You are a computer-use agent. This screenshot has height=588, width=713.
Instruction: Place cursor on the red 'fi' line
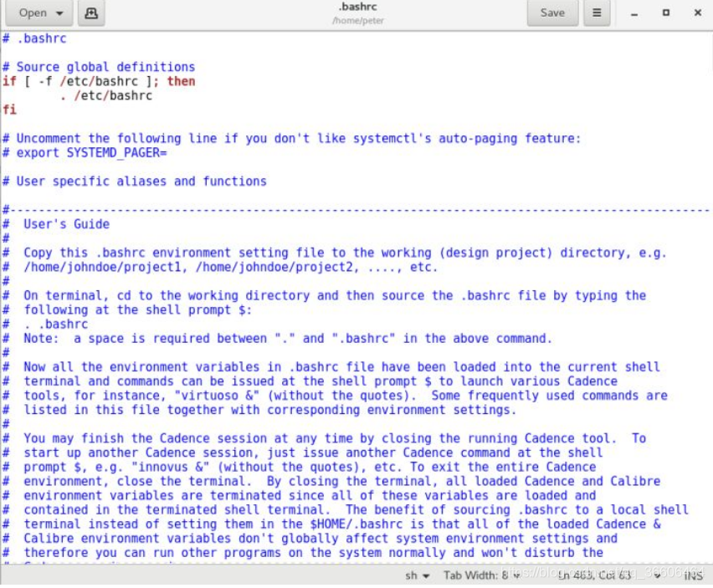click(9, 110)
